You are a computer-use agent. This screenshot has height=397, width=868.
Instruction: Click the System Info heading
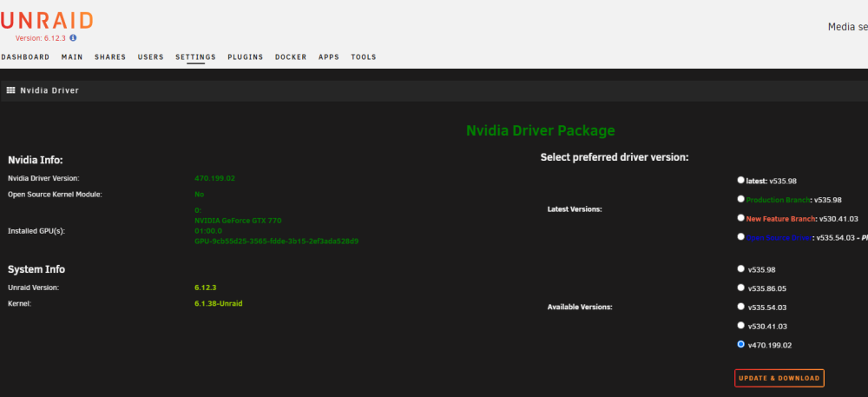coord(36,269)
